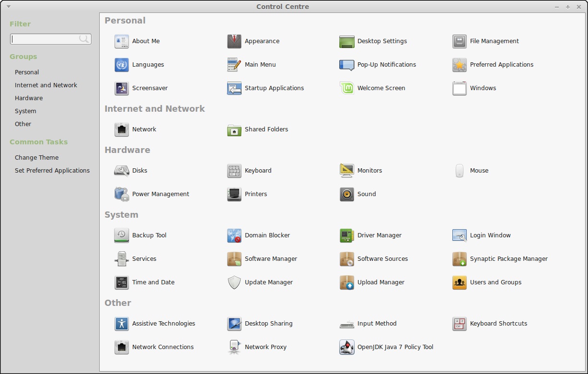Open the Update Manager shield icon
Screen dimensions: 588x374
234,282
